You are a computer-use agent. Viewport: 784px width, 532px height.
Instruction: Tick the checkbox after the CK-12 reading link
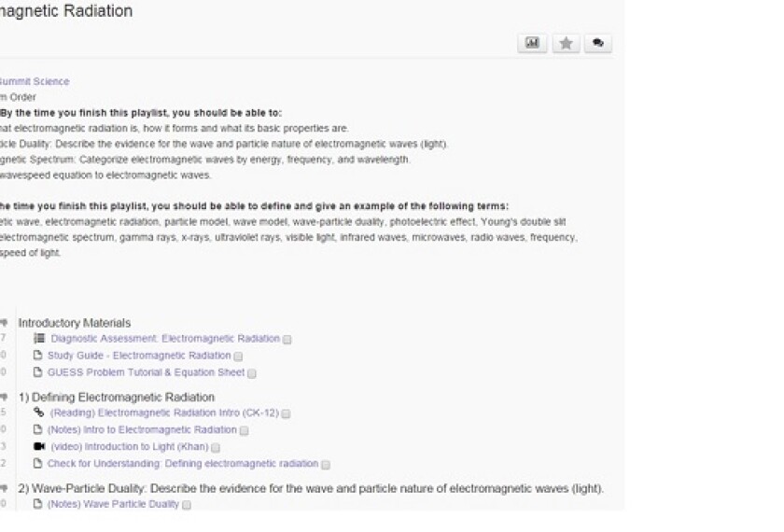click(287, 413)
